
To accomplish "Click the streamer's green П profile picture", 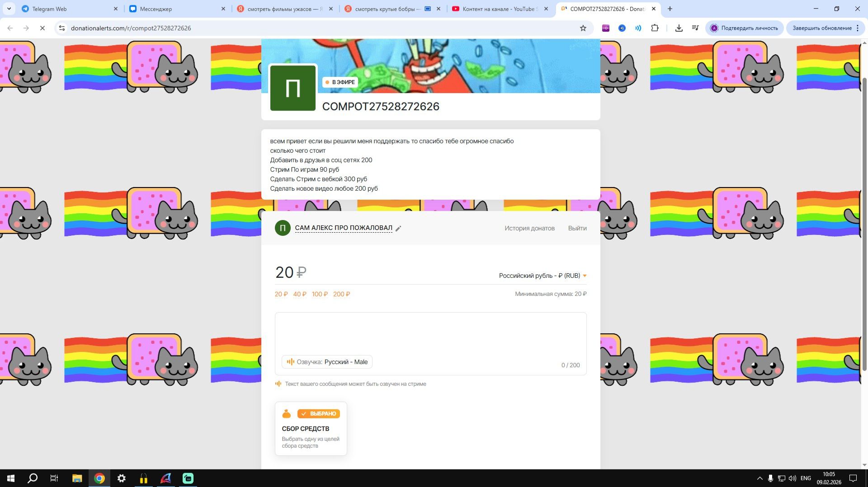I will click(293, 88).
